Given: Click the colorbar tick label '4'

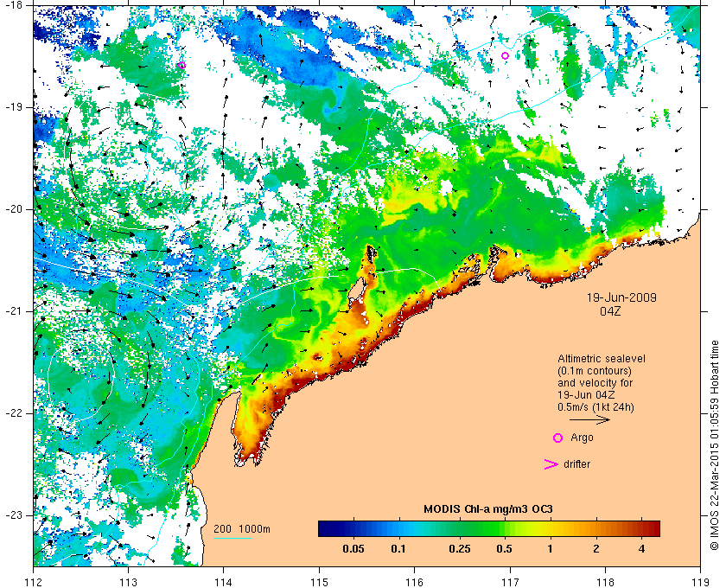Looking at the screenshot, I should tap(641, 549).
